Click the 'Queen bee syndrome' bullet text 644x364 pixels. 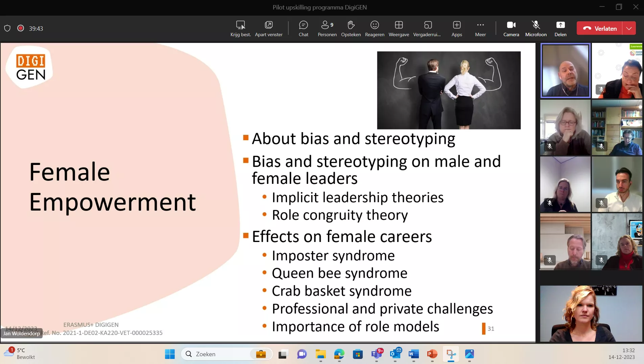339,273
